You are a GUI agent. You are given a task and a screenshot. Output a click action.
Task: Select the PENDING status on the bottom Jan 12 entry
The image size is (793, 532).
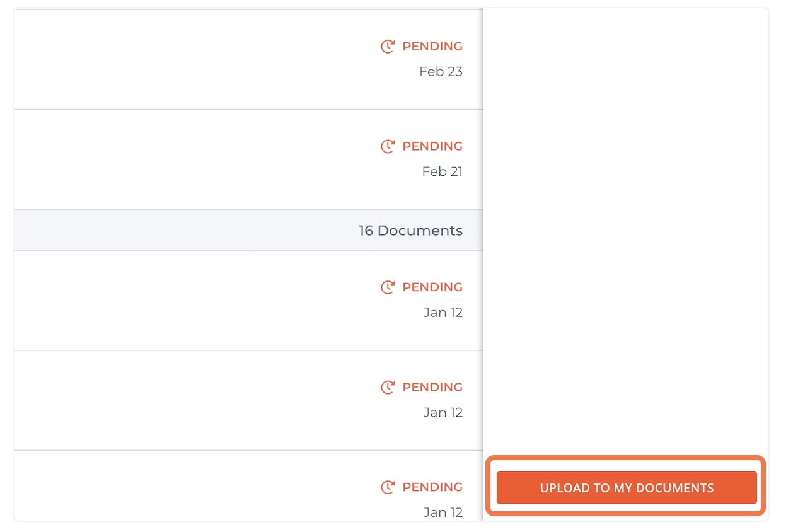[x=432, y=487]
